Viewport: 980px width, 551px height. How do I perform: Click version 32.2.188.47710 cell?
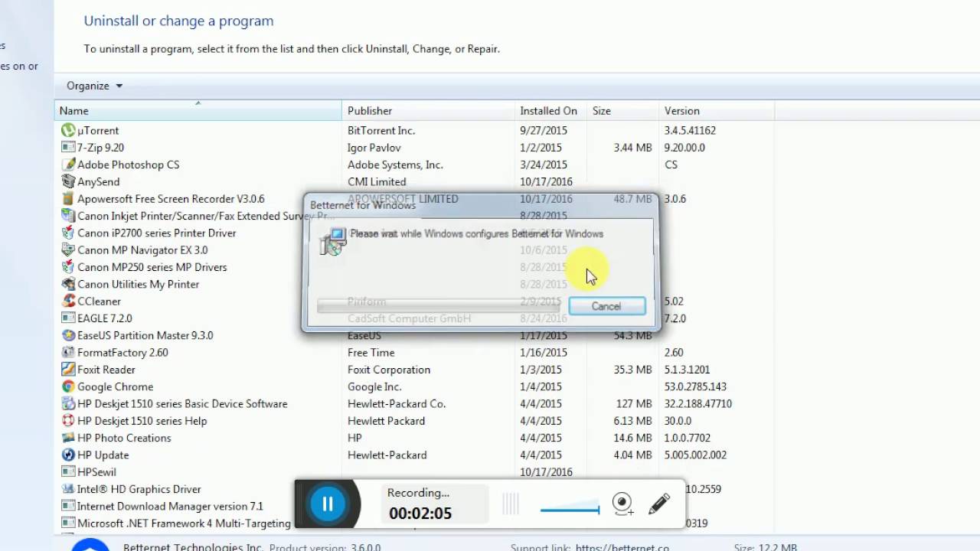697,404
